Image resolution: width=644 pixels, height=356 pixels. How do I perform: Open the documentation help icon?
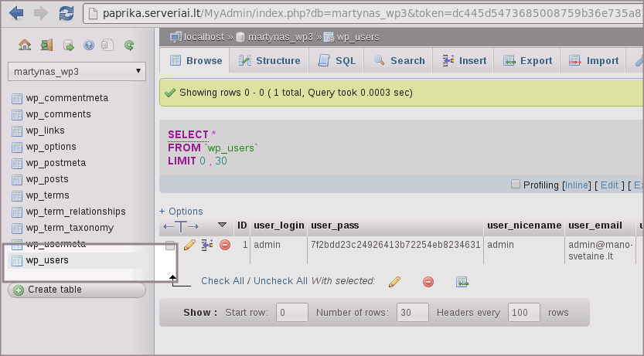(x=87, y=46)
